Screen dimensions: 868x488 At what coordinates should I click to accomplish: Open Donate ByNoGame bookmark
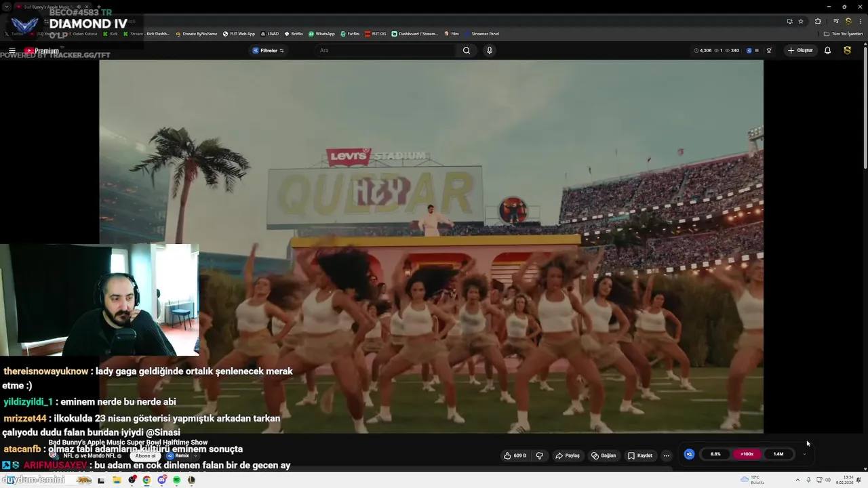[197, 34]
